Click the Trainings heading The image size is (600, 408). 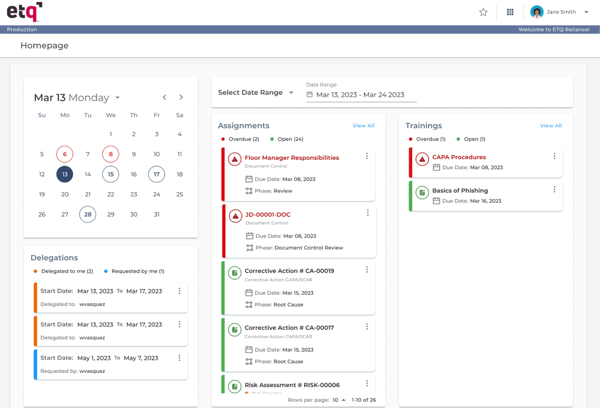[424, 126]
